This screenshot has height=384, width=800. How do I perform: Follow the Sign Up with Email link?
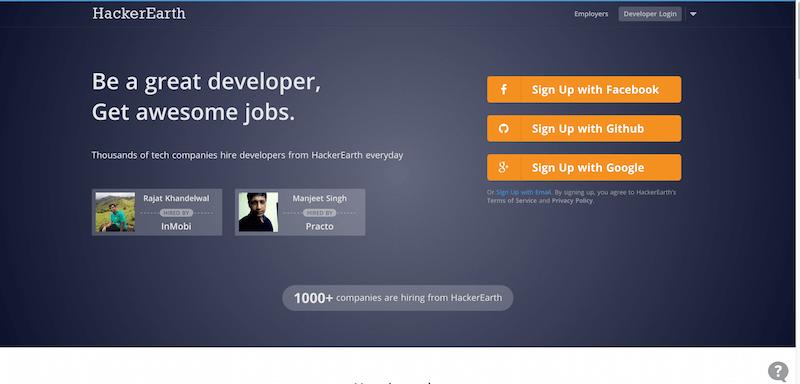click(523, 192)
